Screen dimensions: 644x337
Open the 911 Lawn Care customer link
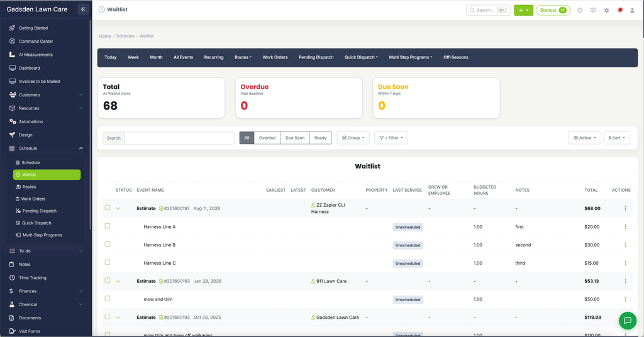point(331,281)
